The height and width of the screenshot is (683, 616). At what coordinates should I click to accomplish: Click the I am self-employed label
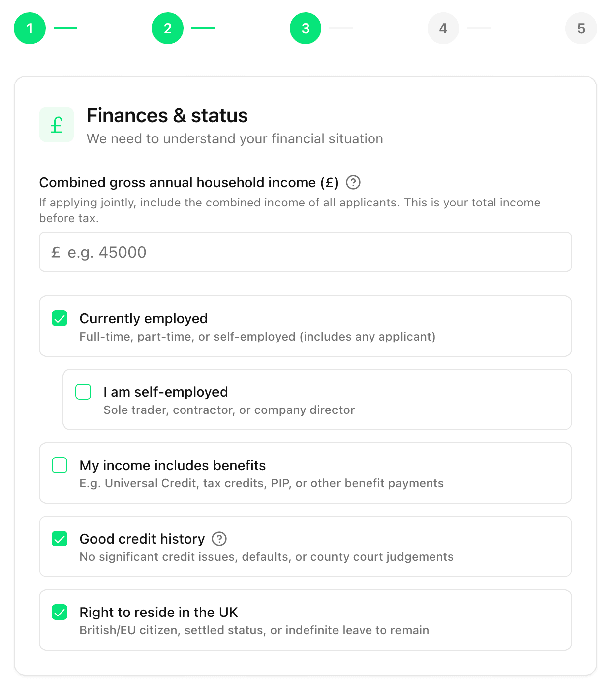coord(166,392)
